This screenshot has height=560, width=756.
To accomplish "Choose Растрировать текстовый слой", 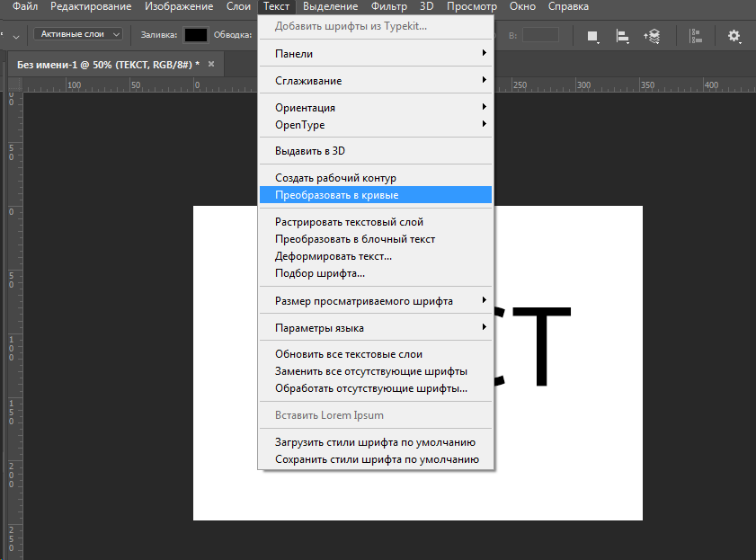I will [376, 222].
